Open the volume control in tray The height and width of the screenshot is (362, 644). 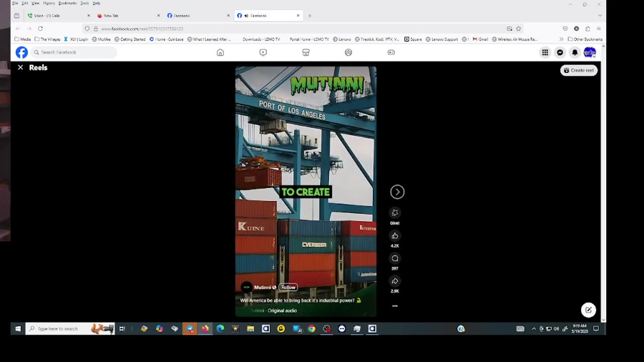556,329
